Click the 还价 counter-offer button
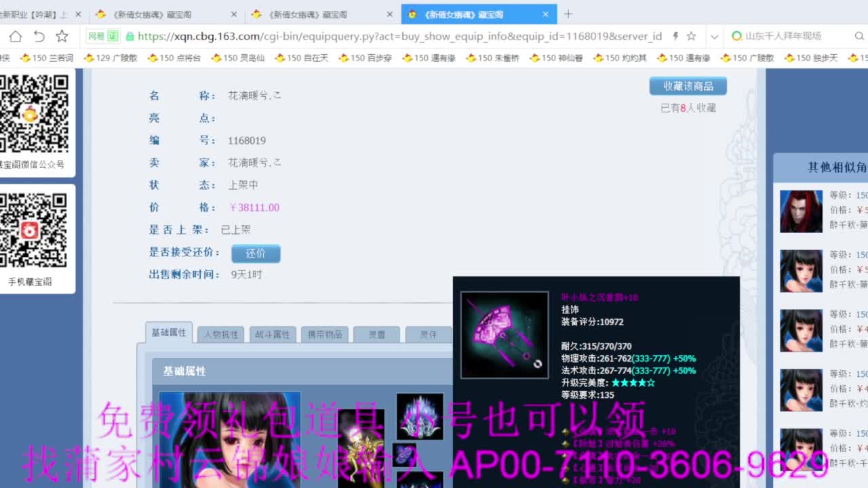868x488 pixels. pyautogui.click(x=256, y=253)
